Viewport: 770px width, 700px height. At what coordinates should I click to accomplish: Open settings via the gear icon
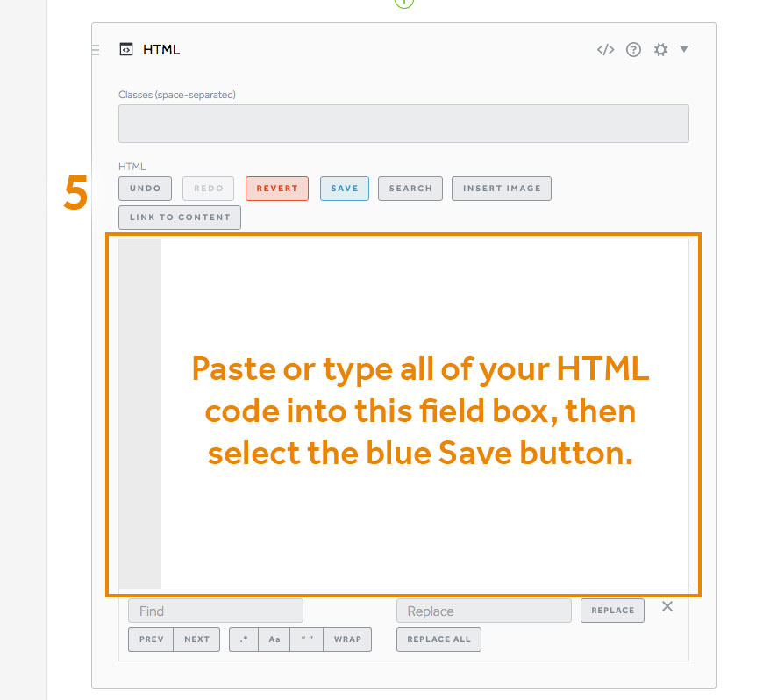point(660,49)
